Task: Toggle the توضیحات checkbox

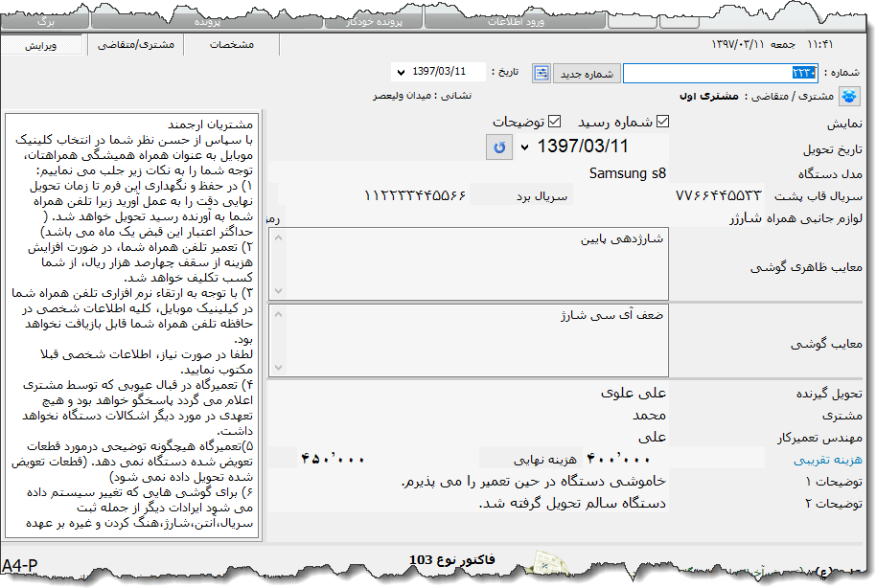Action: pos(555,122)
